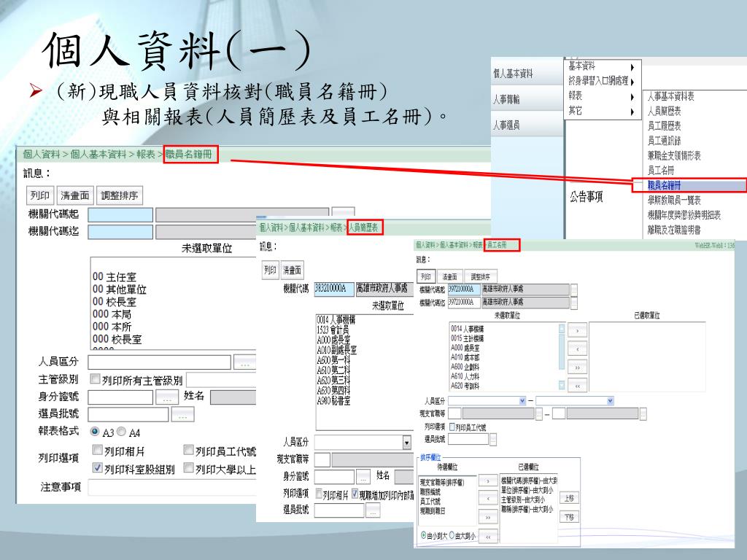The width and height of the screenshot is (747, 560).
Task: Click the single right-arrow button in the 排序欄位 panel
Action: pyautogui.click(x=488, y=481)
